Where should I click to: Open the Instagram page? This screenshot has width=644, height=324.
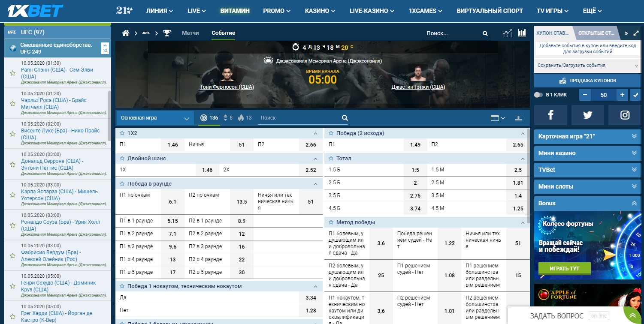[x=625, y=115]
